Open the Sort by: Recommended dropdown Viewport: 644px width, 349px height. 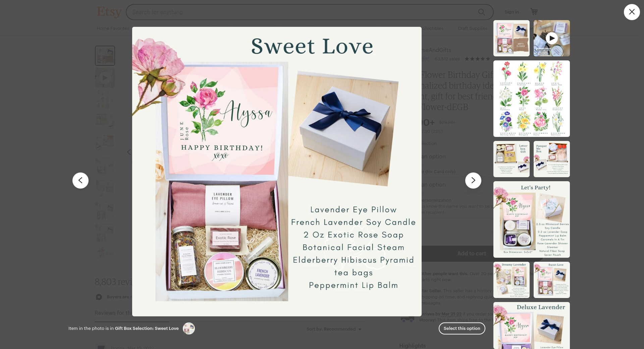click(x=334, y=329)
